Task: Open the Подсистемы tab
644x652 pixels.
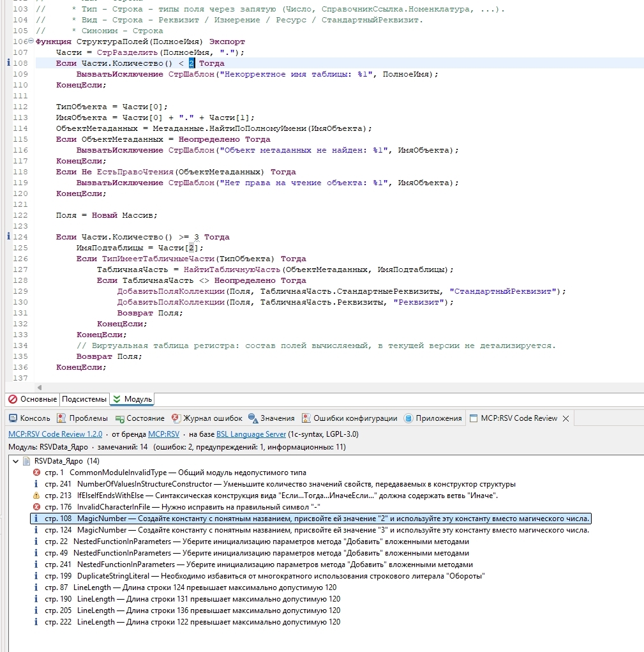Action: 84,399
